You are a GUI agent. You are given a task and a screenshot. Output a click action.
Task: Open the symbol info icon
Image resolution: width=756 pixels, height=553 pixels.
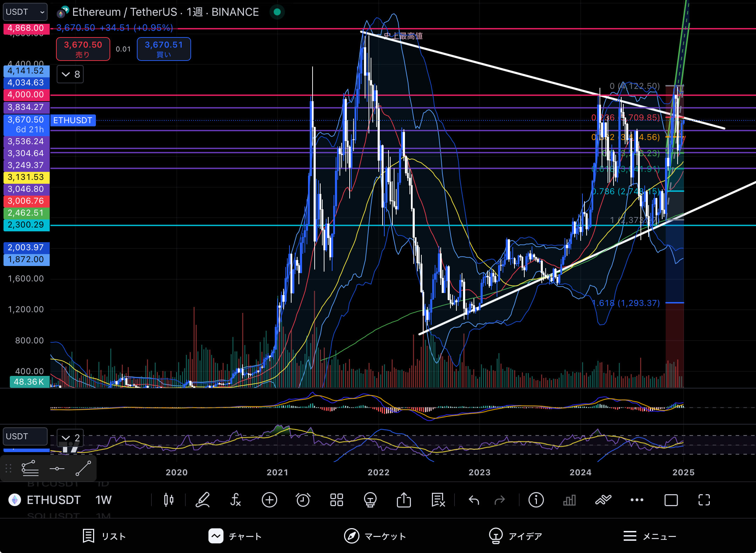coord(536,500)
